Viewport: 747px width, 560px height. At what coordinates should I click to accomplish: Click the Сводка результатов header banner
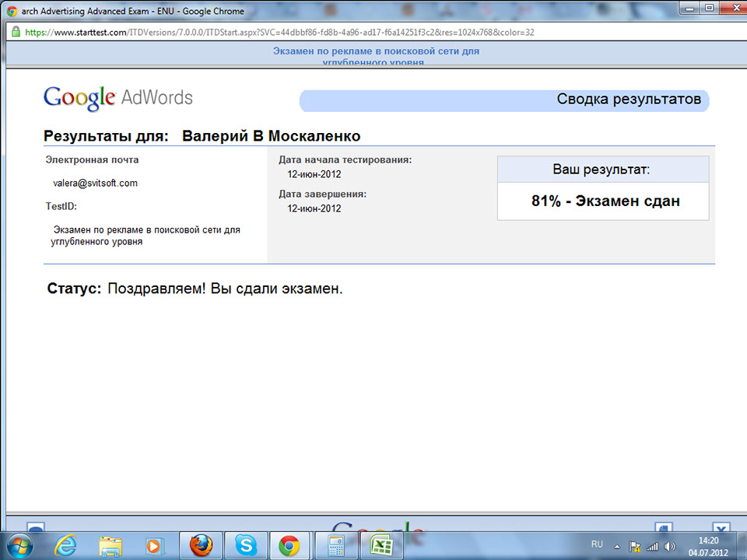coord(504,100)
